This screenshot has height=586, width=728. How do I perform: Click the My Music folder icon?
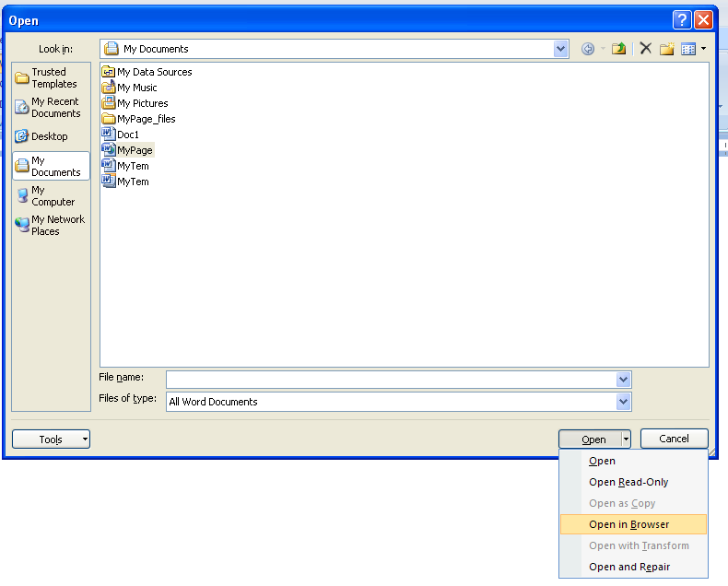pos(108,88)
